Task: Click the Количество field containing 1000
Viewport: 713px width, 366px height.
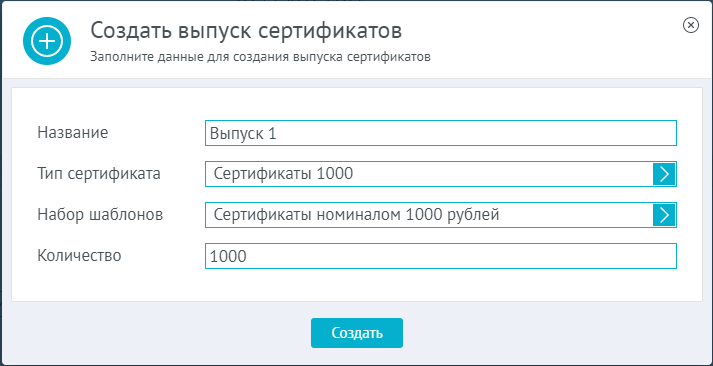Action: pyautogui.click(x=441, y=256)
